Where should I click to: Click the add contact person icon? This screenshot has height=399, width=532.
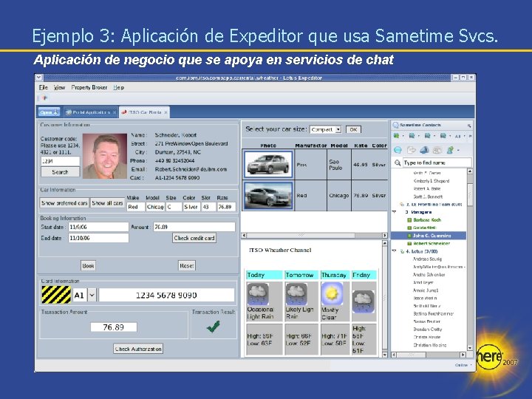(450, 150)
